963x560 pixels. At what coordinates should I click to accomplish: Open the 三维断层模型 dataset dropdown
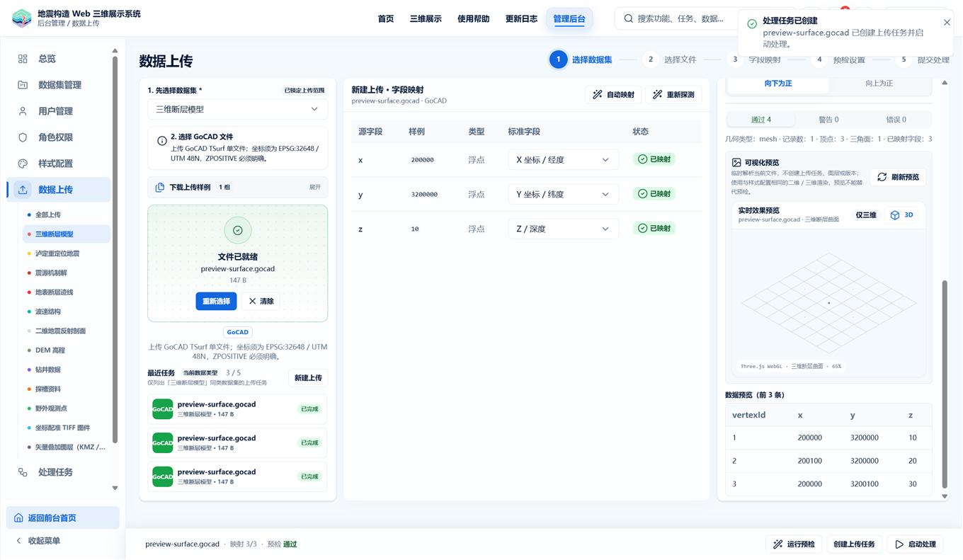(237, 109)
